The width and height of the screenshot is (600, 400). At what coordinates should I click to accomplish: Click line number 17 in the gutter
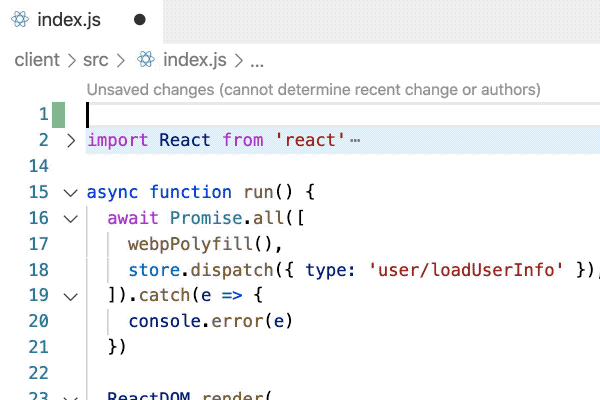39,244
